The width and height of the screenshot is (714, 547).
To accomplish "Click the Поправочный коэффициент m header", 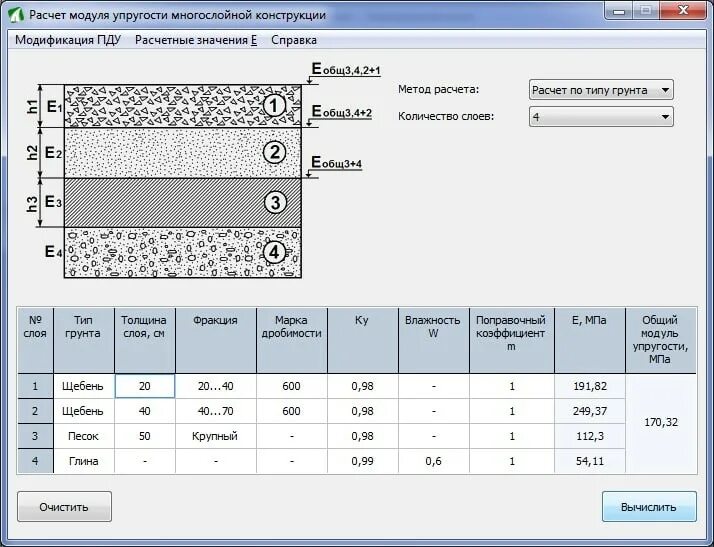I will [512, 340].
